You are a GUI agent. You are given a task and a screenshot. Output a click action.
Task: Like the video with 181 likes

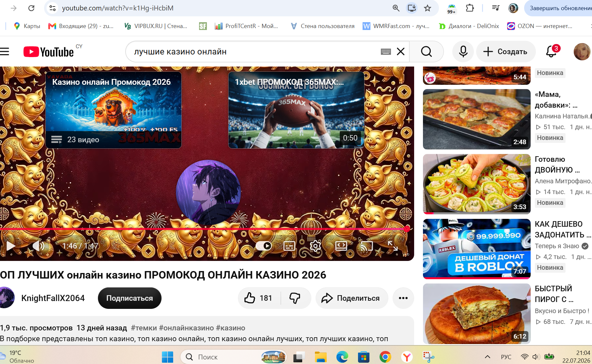pyautogui.click(x=259, y=298)
